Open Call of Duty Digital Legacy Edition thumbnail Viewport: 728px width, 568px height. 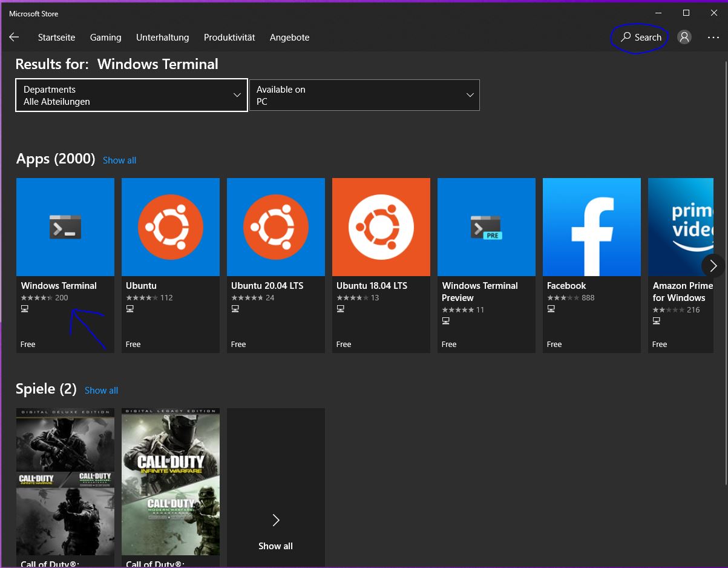point(171,481)
